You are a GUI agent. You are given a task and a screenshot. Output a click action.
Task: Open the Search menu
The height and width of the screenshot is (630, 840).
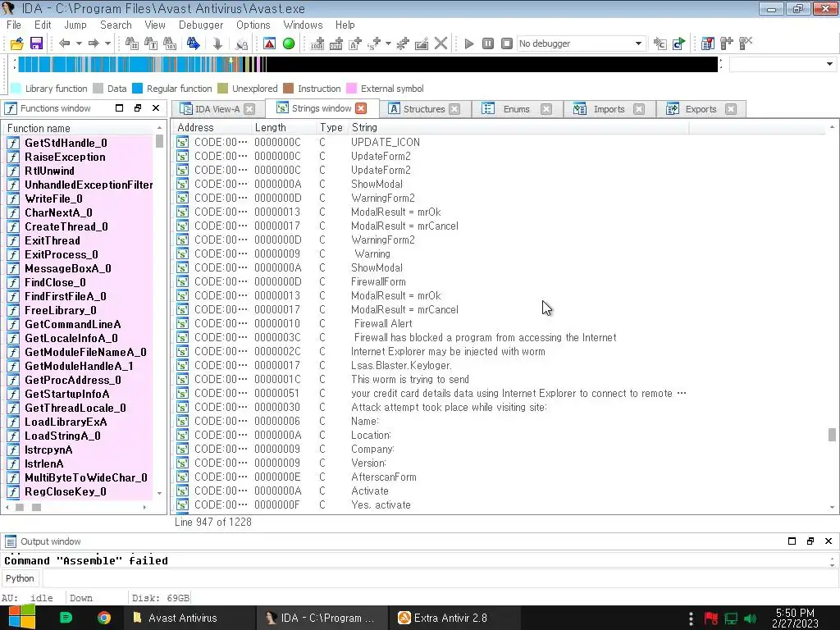tap(116, 25)
